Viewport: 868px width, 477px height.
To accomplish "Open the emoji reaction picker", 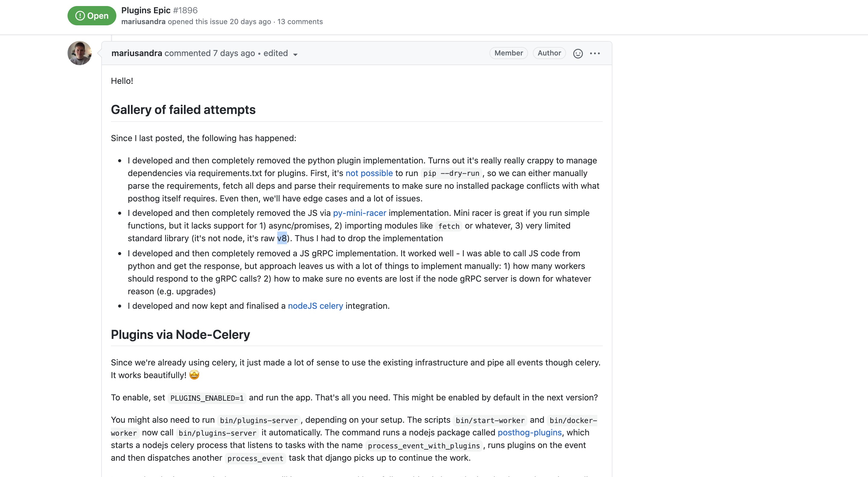I will pyautogui.click(x=578, y=54).
